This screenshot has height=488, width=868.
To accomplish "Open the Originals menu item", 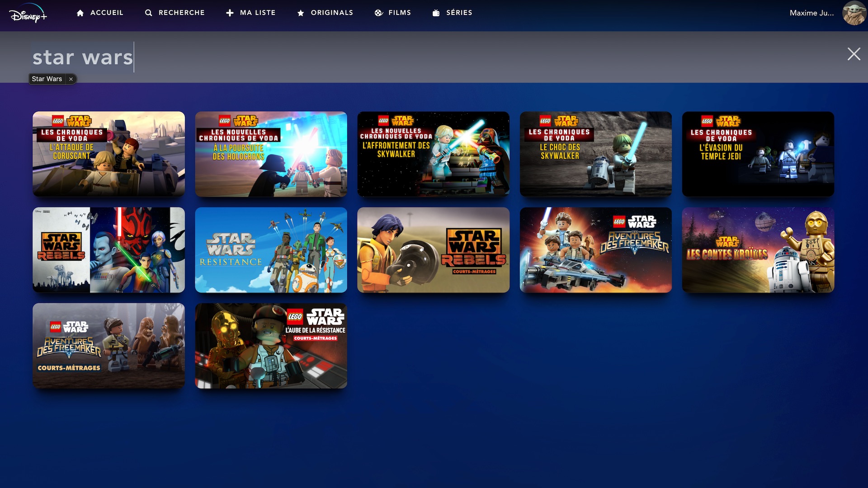I will pyautogui.click(x=332, y=13).
